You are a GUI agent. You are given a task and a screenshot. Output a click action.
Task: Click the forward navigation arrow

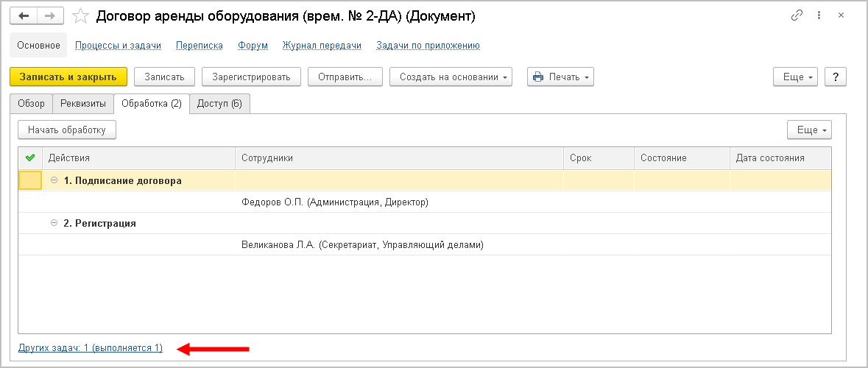point(50,15)
